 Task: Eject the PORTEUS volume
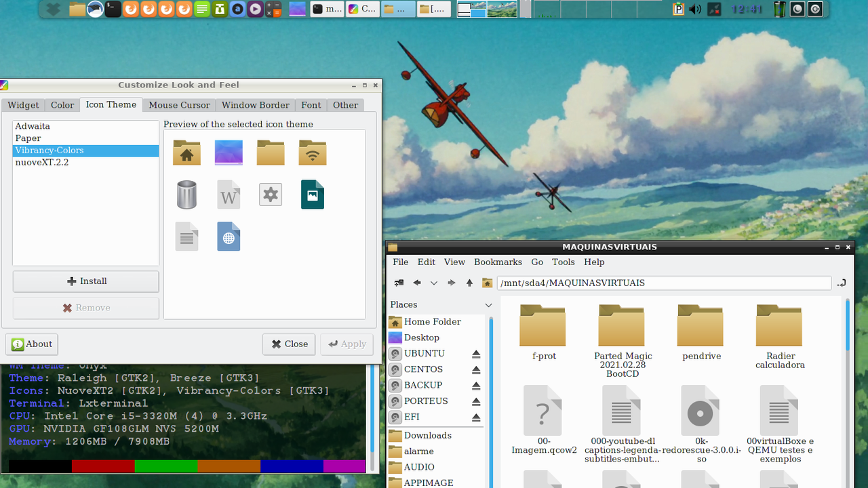coord(476,401)
